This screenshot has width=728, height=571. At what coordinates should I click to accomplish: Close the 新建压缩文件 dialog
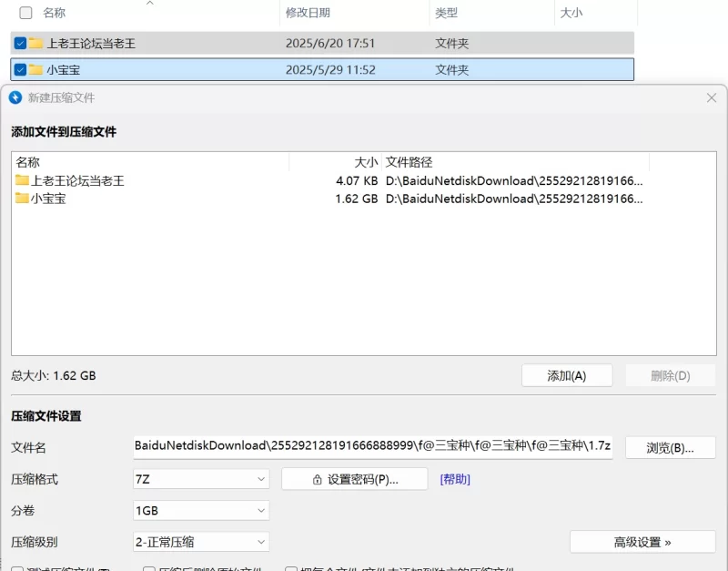tap(712, 97)
